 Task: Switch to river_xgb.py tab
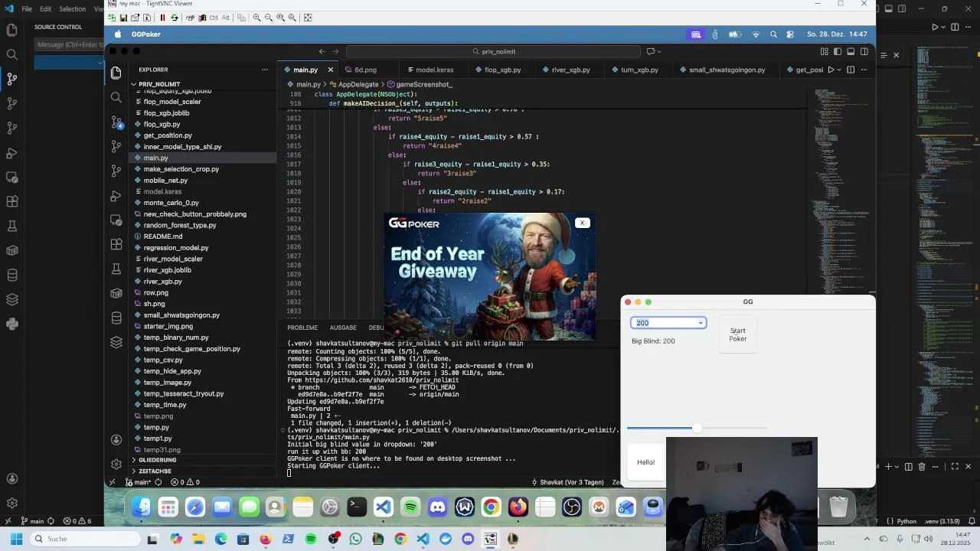pyautogui.click(x=570, y=70)
